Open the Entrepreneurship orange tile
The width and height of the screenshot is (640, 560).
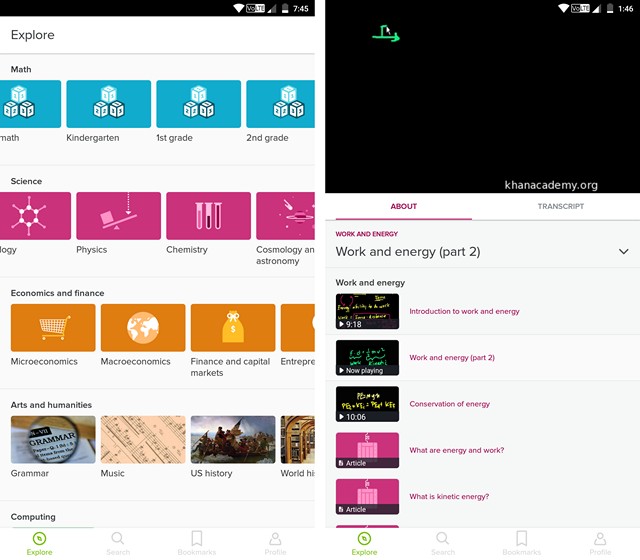(298, 328)
